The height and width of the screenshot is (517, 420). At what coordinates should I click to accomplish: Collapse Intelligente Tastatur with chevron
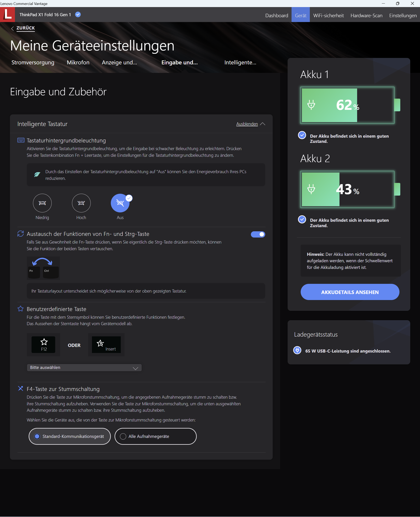(x=263, y=124)
